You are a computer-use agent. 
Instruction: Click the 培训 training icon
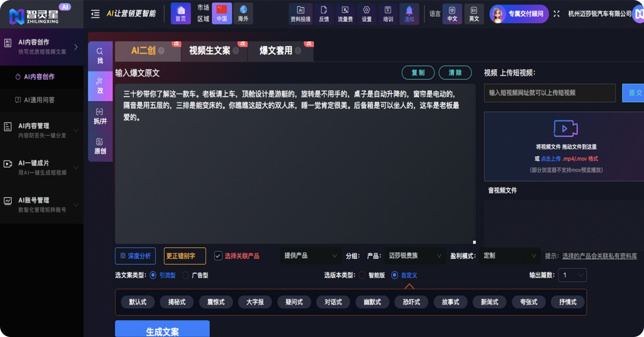[388, 13]
